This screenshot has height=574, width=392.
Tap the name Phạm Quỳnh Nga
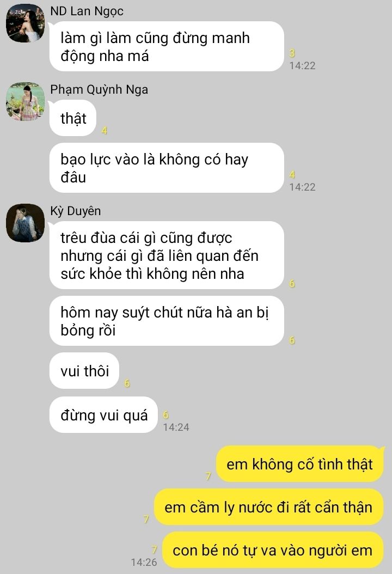pos(99,90)
